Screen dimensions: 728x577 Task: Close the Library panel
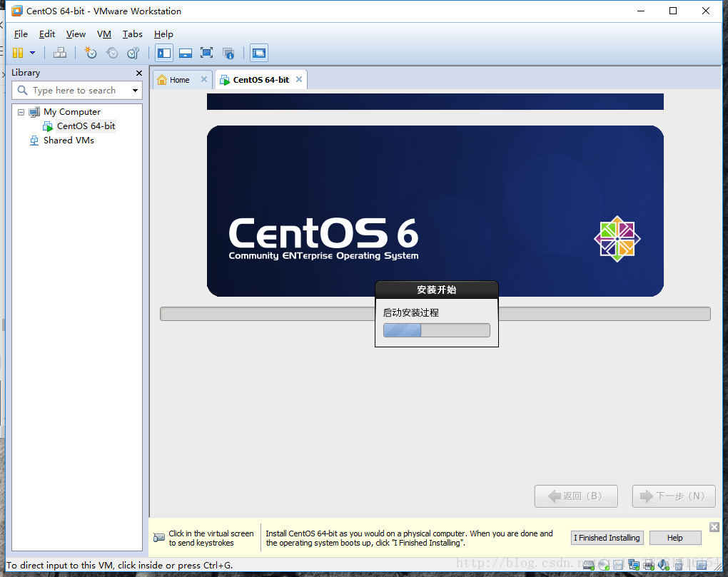tap(139, 73)
